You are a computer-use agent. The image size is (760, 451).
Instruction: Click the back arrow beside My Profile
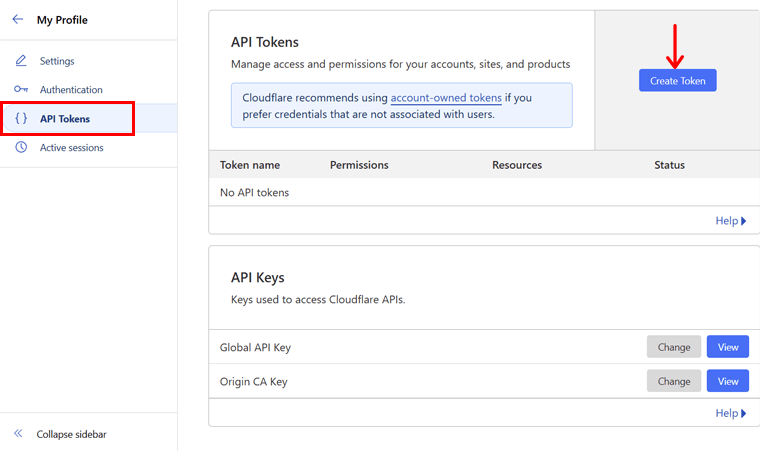click(18, 19)
